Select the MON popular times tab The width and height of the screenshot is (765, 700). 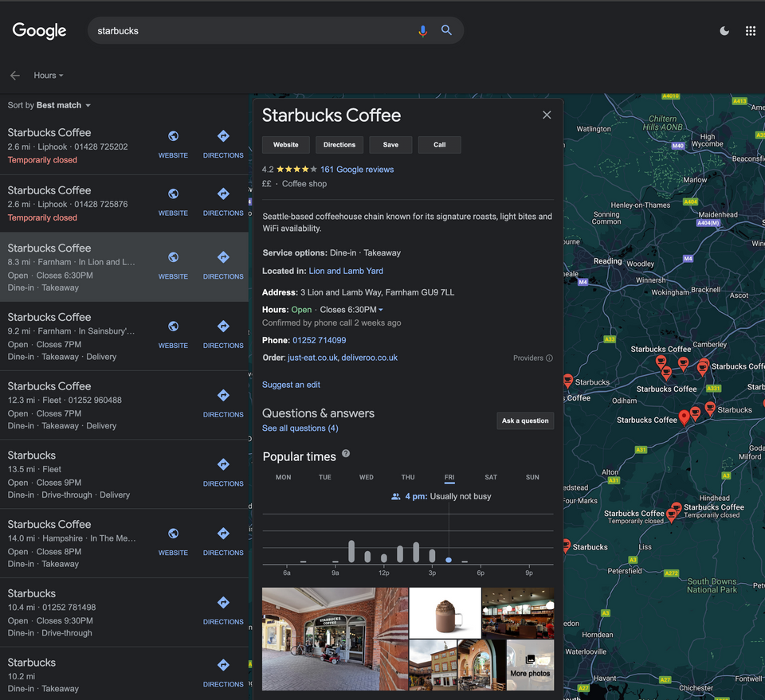pos(283,477)
